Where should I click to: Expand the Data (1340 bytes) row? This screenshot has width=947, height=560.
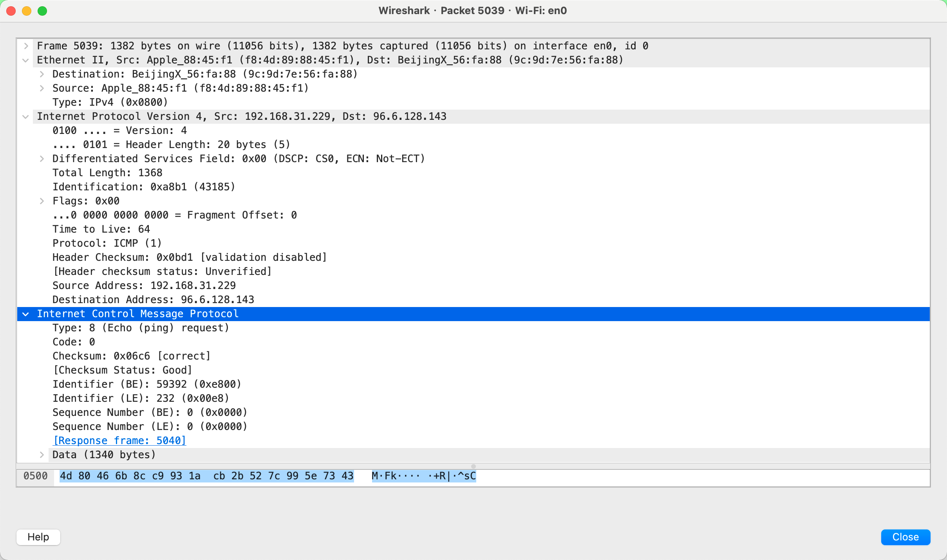pyautogui.click(x=42, y=455)
